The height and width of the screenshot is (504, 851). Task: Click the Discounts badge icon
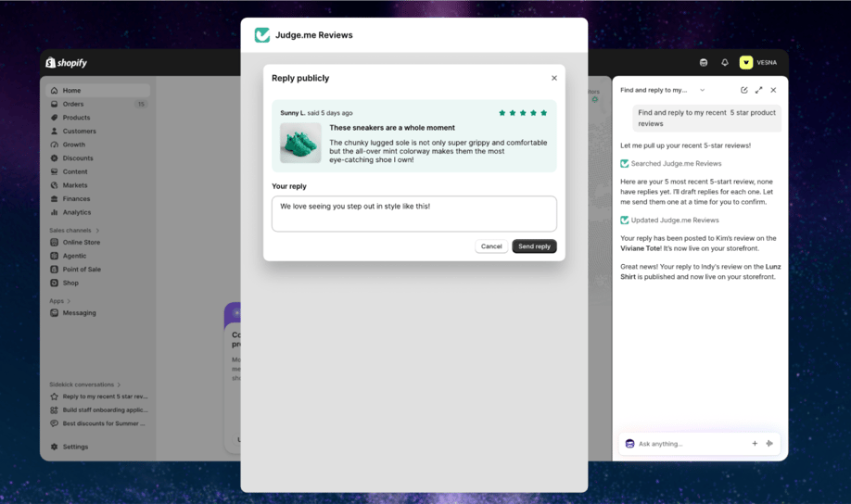tap(55, 158)
